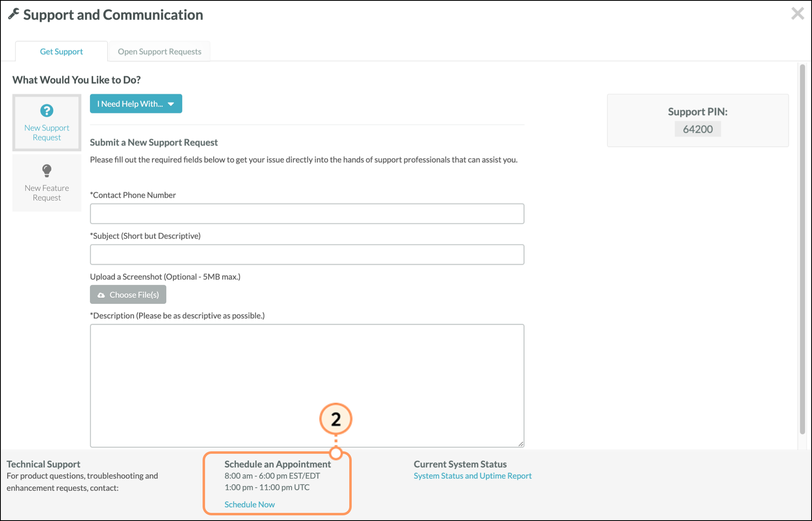The height and width of the screenshot is (521, 812).
Task: Click the Schedule Now link
Action: [250, 504]
